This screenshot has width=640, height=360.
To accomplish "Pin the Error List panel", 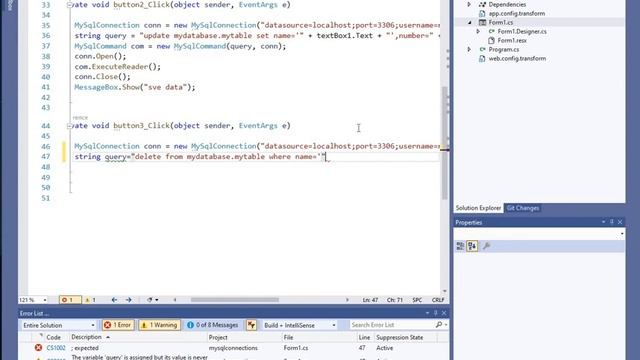I will (436, 313).
